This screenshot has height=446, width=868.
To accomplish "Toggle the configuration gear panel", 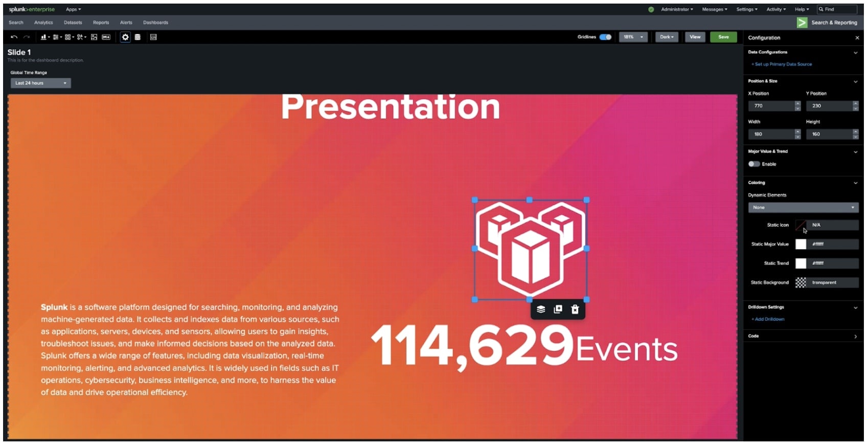I will 125,37.
